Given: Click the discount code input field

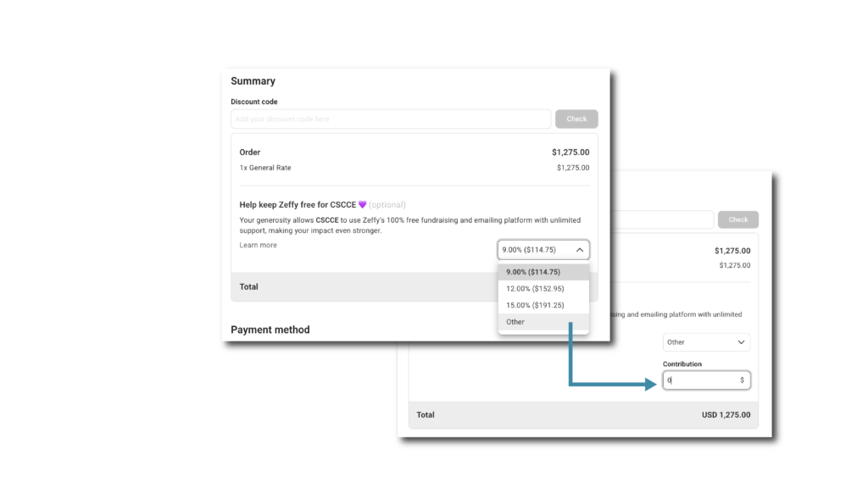Looking at the screenshot, I should pyautogui.click(x=390, y=119).
